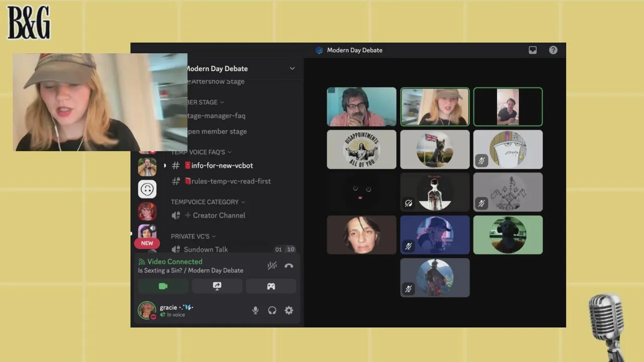Select the dog with British flag tile
Screen dimensions: 644x362
click(435, 149)
